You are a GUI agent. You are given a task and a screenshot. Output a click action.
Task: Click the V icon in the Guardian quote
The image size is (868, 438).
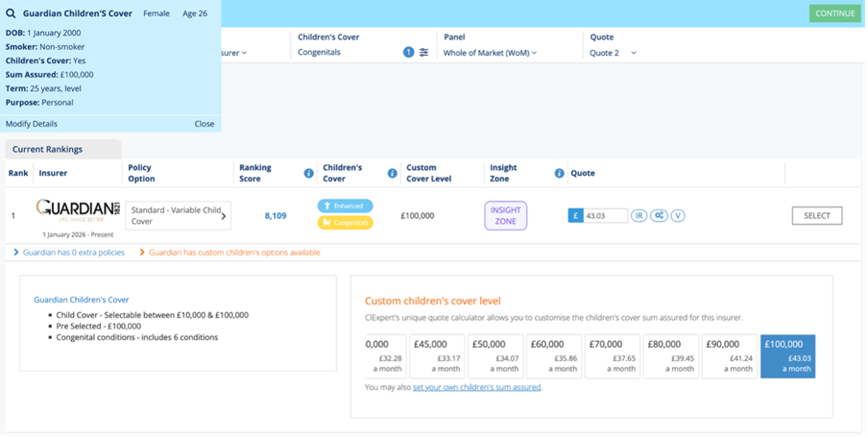click(x=678, y=216)
